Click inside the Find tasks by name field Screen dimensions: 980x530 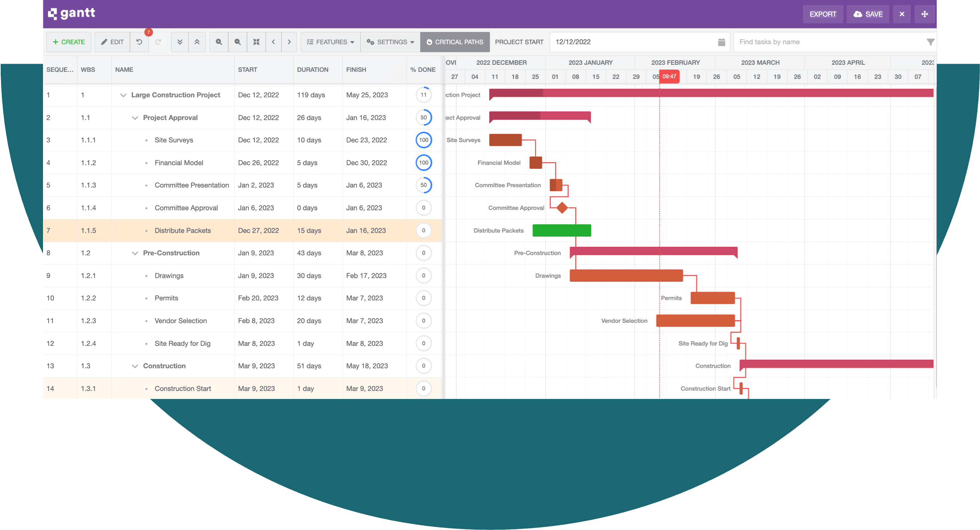coord(818,42)
